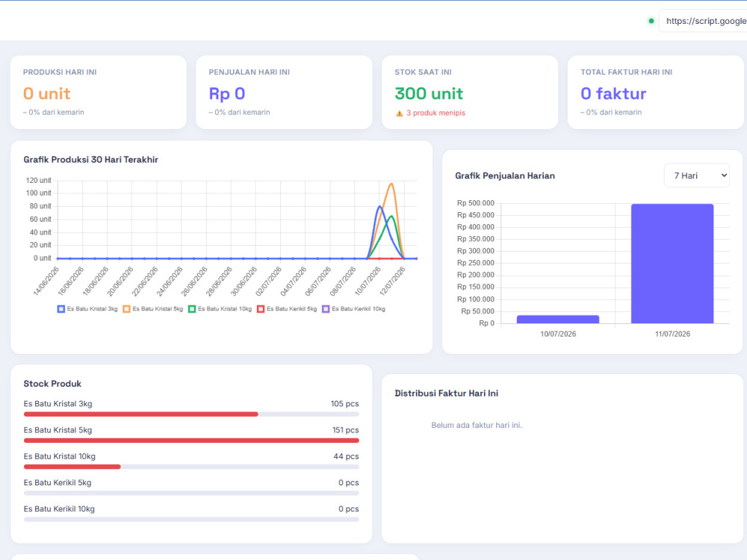Screen dimensions: 747x560
Task: Click the PRODUKSI HARI INI label
Action: click(60, 72)
